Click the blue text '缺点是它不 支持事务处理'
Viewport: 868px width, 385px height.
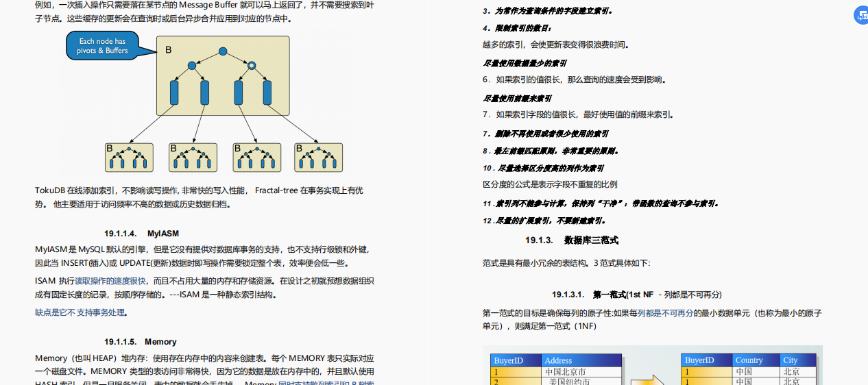coord(80,312)
